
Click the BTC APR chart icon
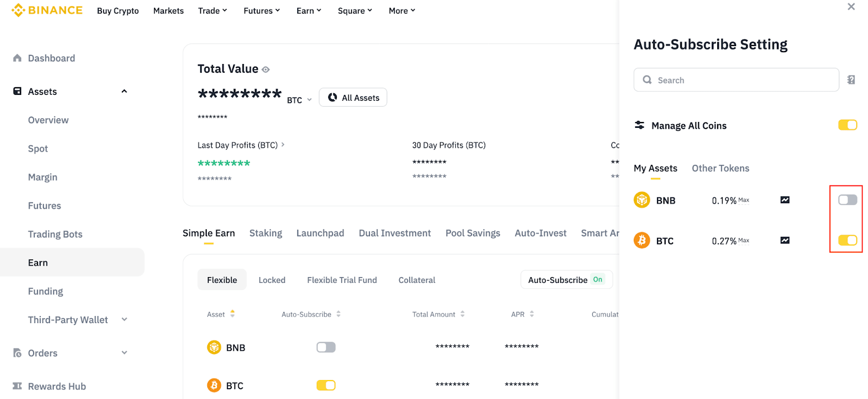click(785, 240)
